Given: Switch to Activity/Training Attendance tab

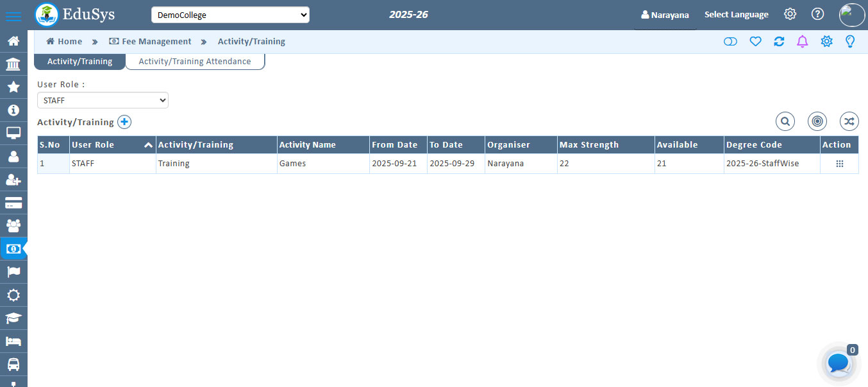Looking at the screenshot, I should 195,62.
